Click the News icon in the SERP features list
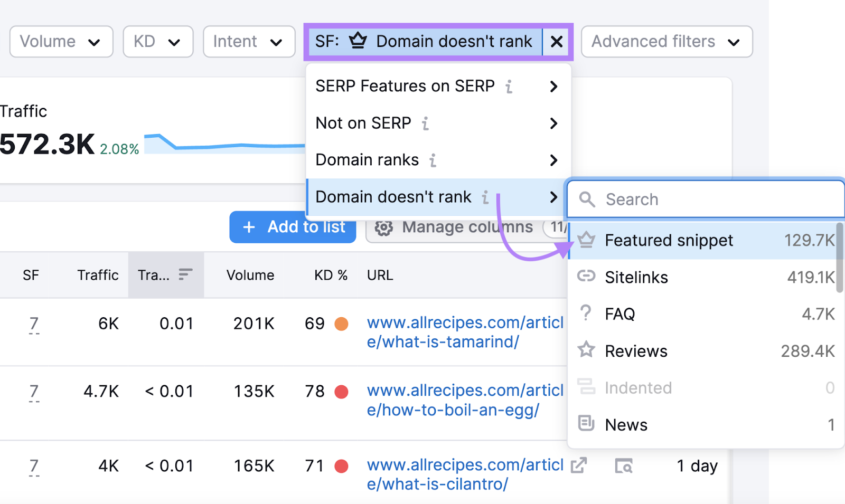Screen dimensions: 845x504 tap(586, 424)
